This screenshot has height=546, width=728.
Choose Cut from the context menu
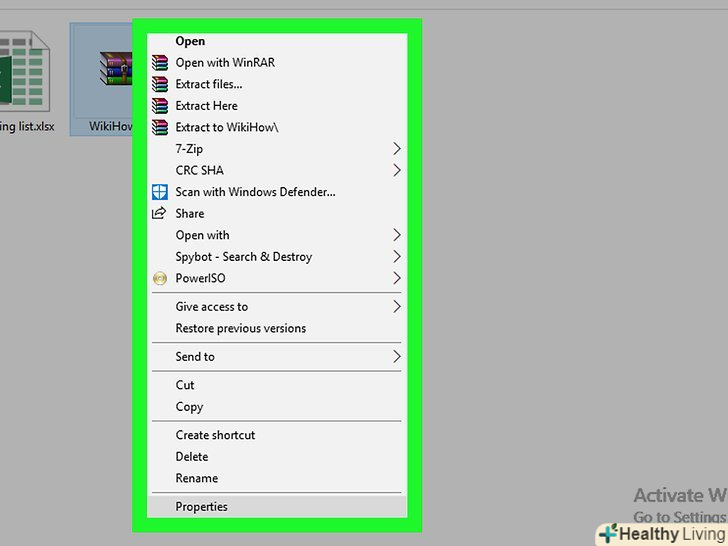click(x=277, y=385)
